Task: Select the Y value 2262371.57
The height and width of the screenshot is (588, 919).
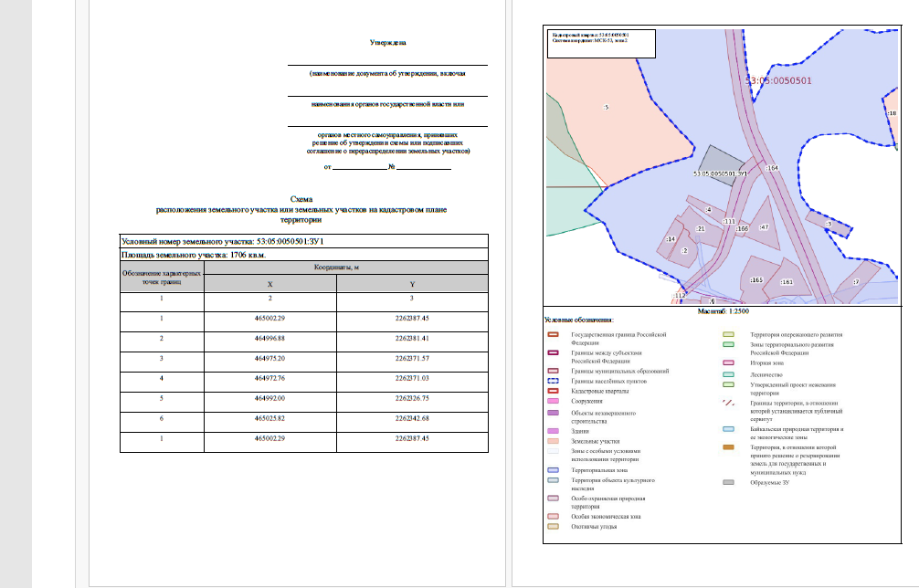Action: coord(412,359)
